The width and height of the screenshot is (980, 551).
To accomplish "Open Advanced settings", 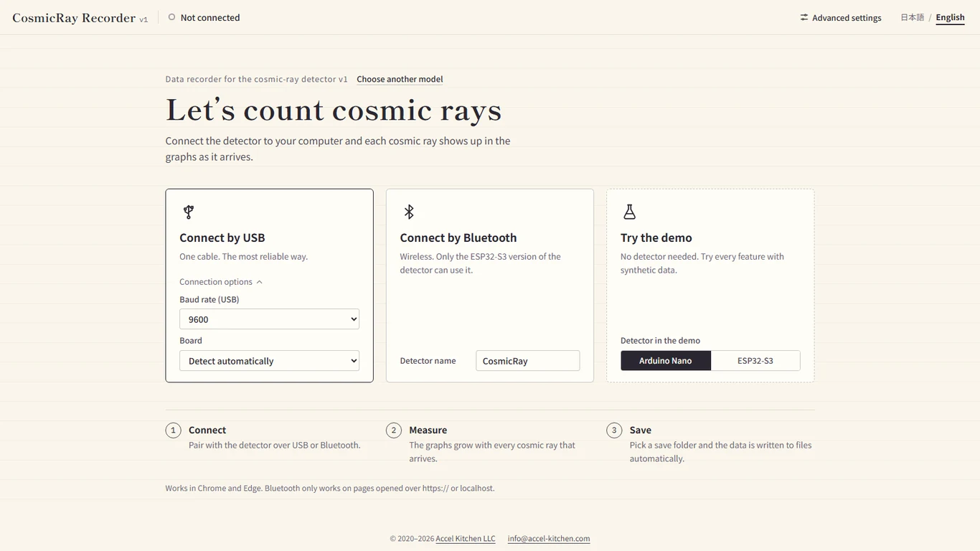I will 841,17.
